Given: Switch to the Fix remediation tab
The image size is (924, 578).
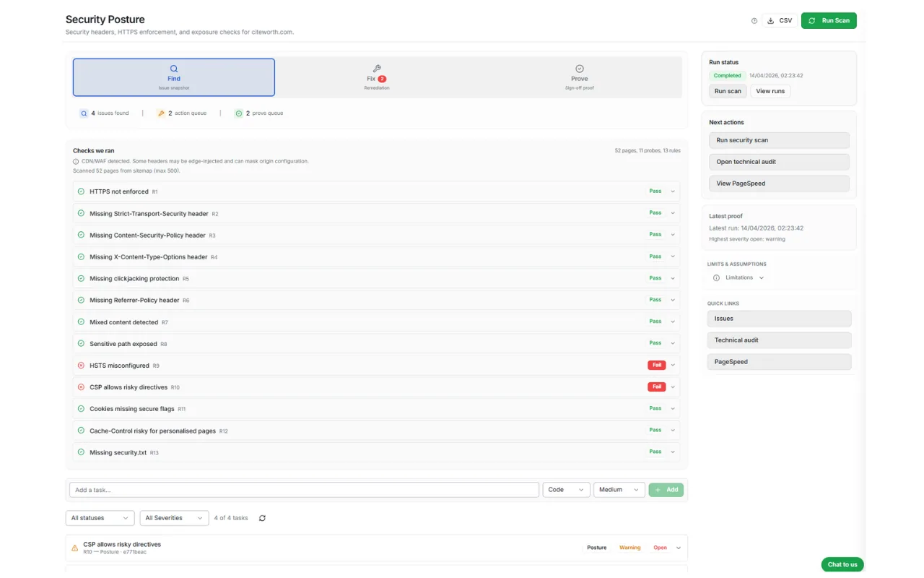Looking at the screenshot, I should (377, 77).
